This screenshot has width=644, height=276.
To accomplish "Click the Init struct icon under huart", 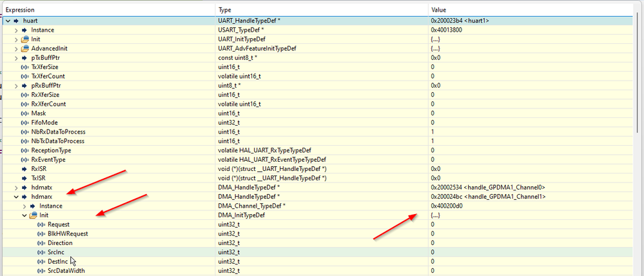I will tap(24, 39).
